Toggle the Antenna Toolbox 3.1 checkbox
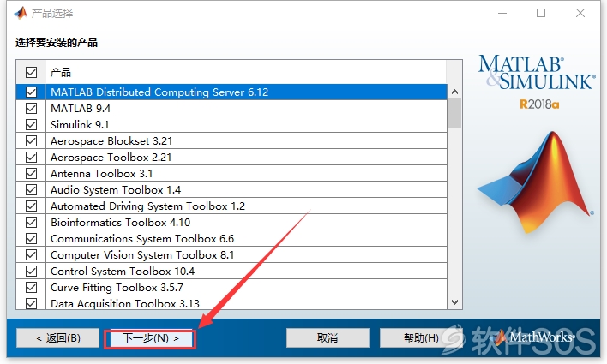Screen dimensions: 607x364 (31, 173)
